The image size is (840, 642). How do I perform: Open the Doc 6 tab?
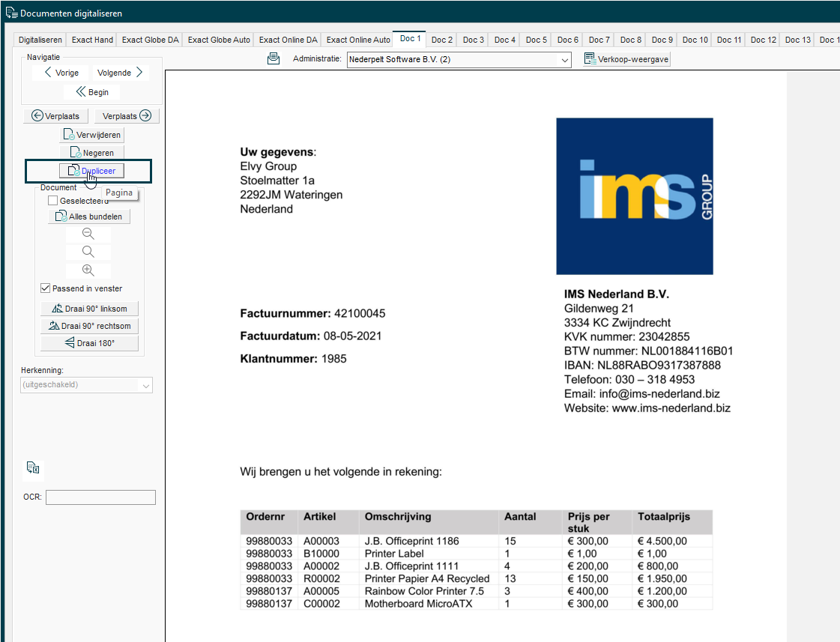coord(568,40)
